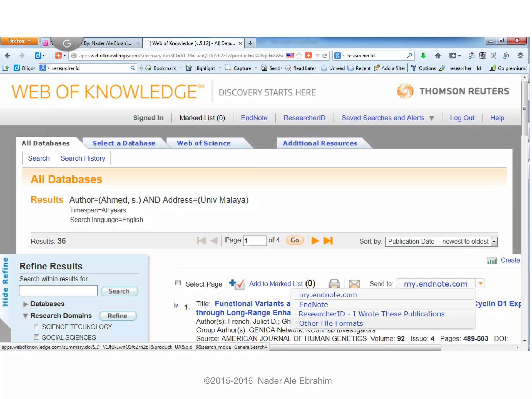
Task: Click the print results icon
Action: tap(334, 284)
